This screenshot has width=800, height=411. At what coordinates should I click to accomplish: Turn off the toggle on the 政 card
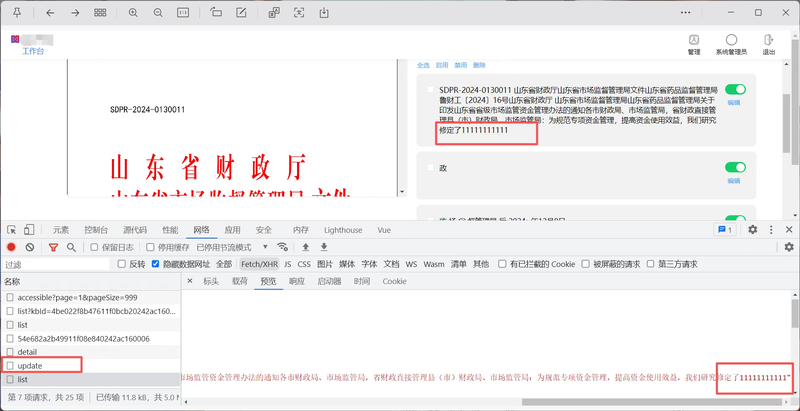pos(735,167)
